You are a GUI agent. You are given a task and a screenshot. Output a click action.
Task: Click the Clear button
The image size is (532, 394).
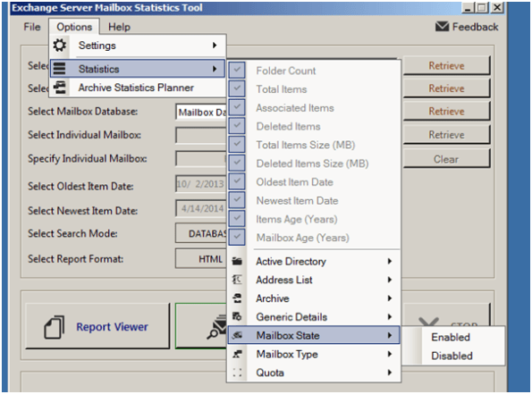446,159
